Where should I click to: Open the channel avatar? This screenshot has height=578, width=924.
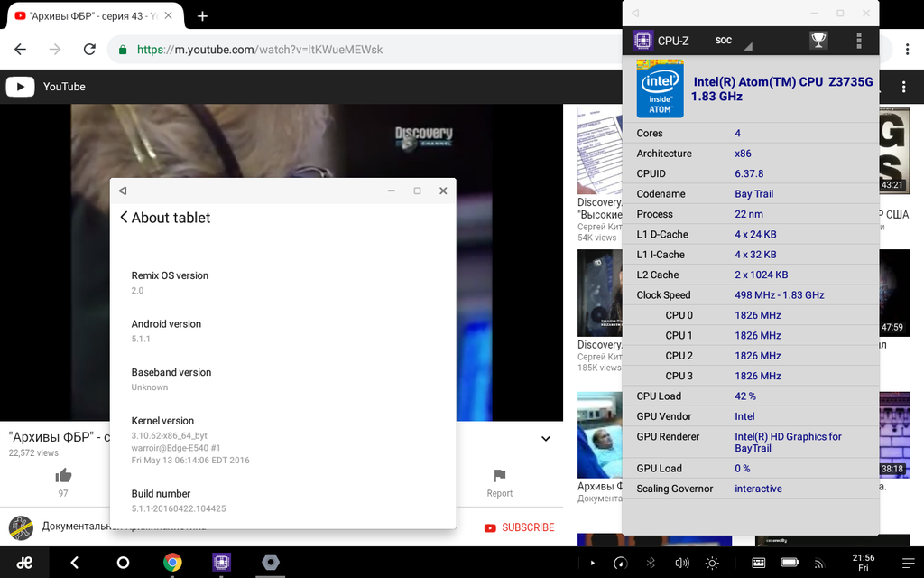21,527
